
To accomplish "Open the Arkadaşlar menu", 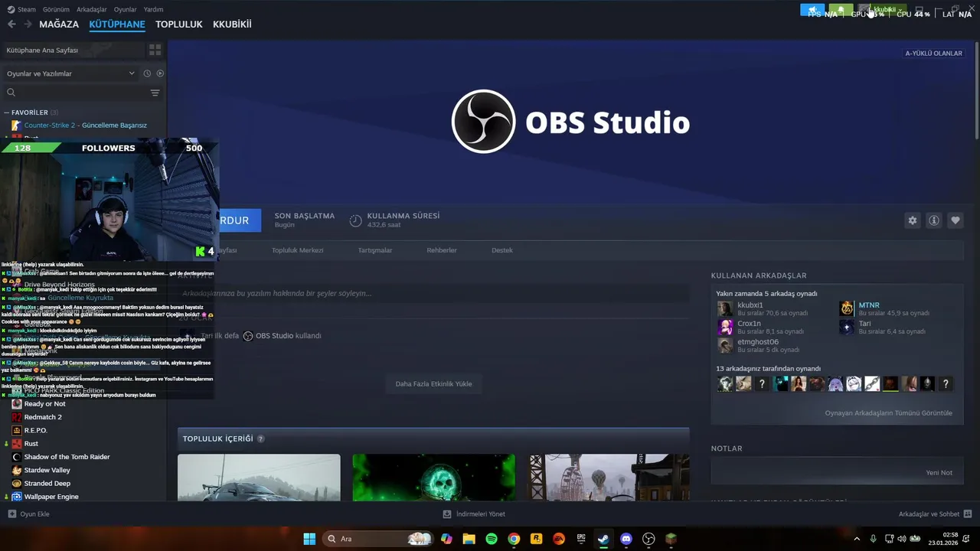I will 92,9.
